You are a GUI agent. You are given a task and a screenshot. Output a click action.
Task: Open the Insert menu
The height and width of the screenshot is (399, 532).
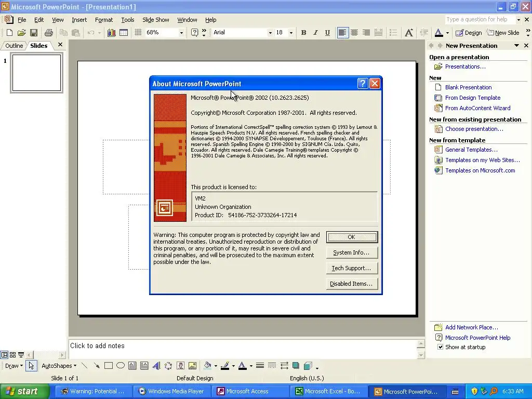pyautogui.click(x=79, y=20)
